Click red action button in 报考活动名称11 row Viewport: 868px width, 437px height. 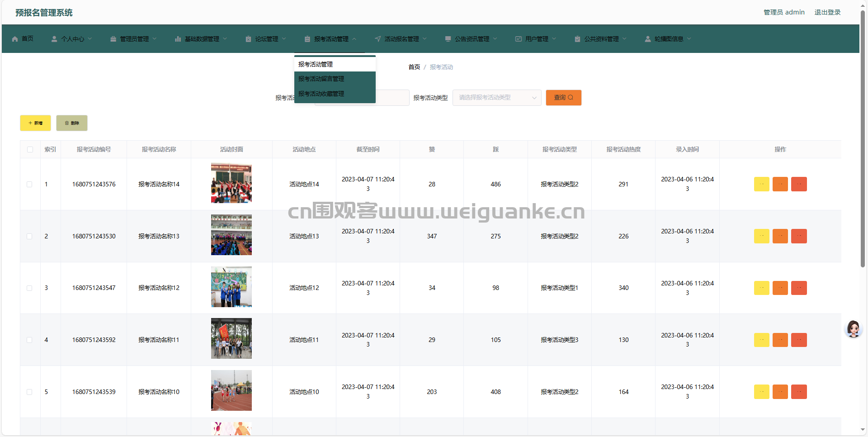pyautogui.click(x=799, y=340)
